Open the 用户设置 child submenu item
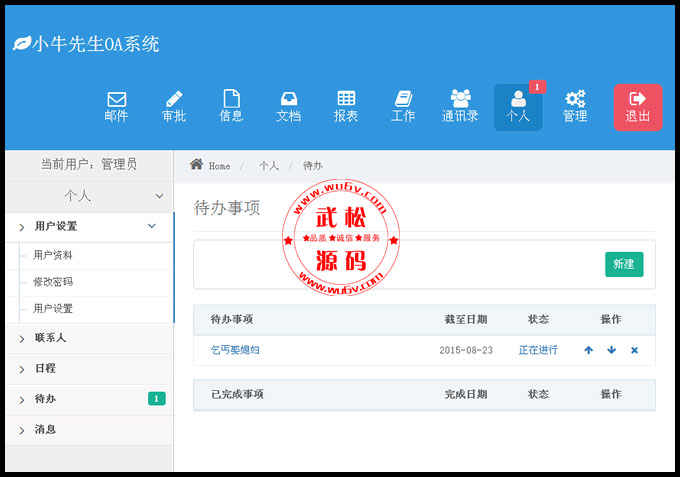The image size is (680, 477). [x=53, y=309]
